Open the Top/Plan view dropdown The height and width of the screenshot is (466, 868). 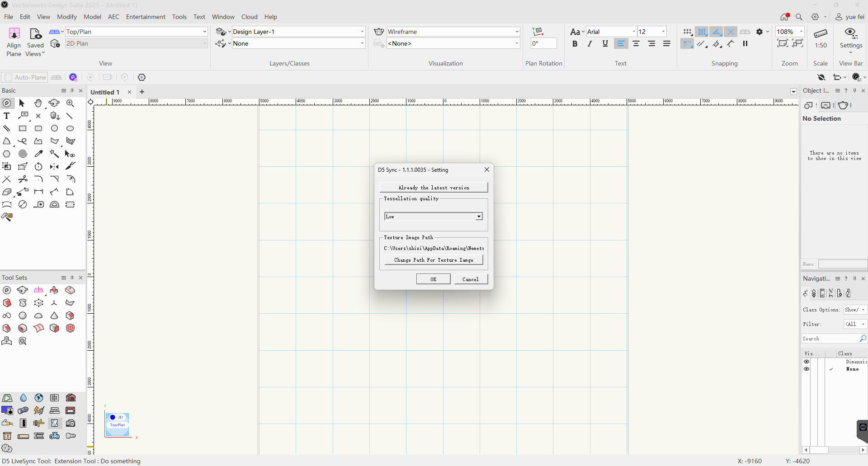[x=136, y=32]
